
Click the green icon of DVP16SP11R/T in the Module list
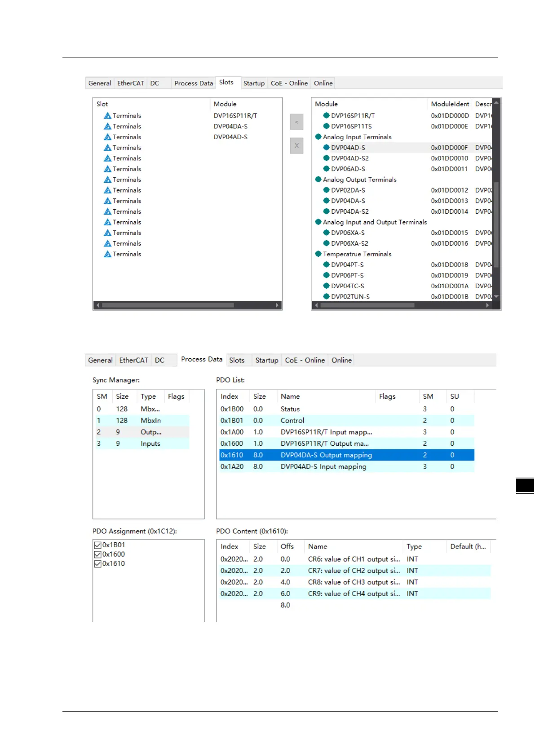point(327,115)
